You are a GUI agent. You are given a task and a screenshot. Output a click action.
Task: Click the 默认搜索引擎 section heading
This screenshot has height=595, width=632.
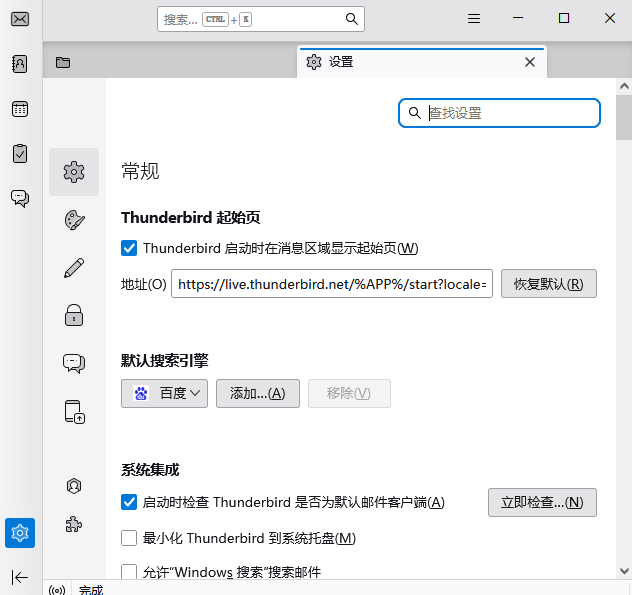164,360
